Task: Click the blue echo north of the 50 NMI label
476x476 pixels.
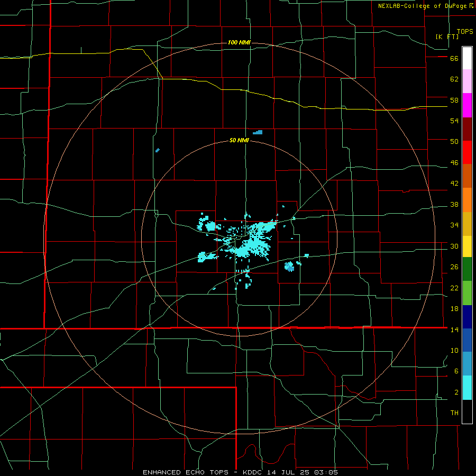Action: coord(258,132)
